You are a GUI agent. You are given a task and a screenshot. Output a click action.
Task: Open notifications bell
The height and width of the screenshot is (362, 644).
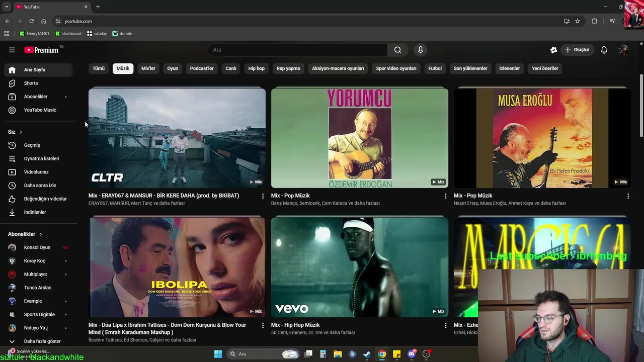[x=604, y=50]
